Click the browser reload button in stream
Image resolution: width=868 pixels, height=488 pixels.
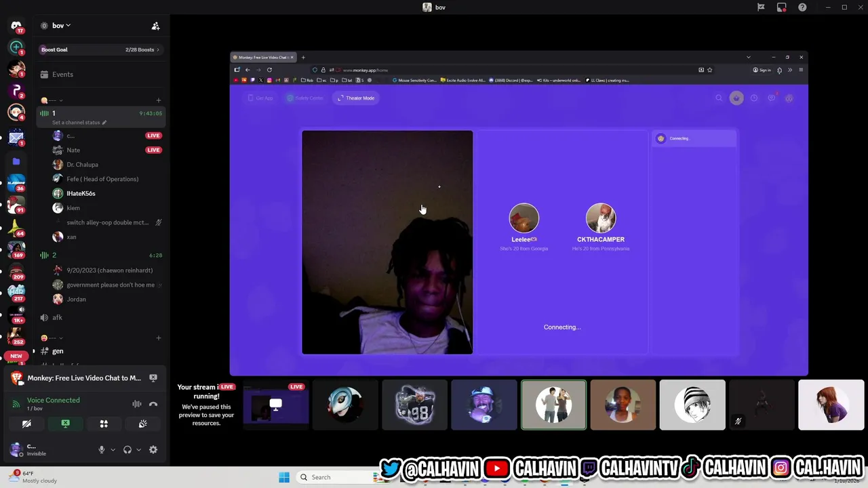coord(269,70)
